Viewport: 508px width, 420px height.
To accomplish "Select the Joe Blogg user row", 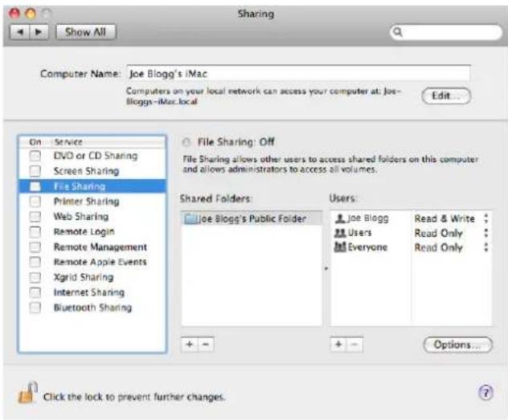I will tap(411, 218).
